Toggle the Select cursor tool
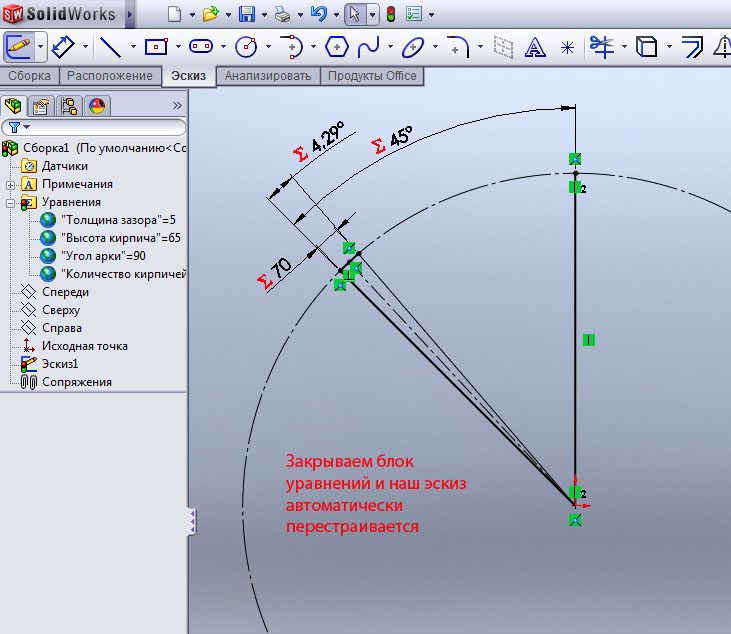Viewport: 731px width, 634px height. 354,14
